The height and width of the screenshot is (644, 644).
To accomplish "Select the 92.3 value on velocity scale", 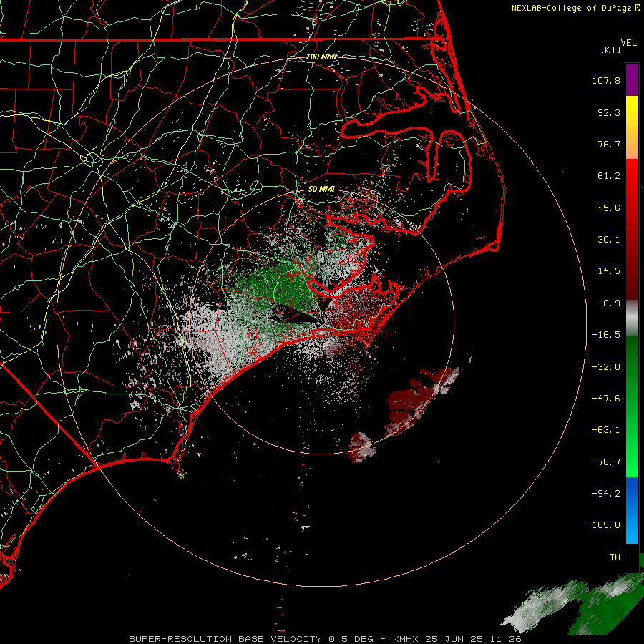I will click(x=609, y=112).
